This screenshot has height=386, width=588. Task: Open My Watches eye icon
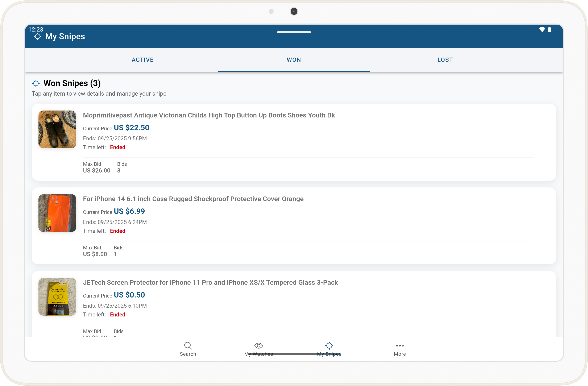coord(258,346)
